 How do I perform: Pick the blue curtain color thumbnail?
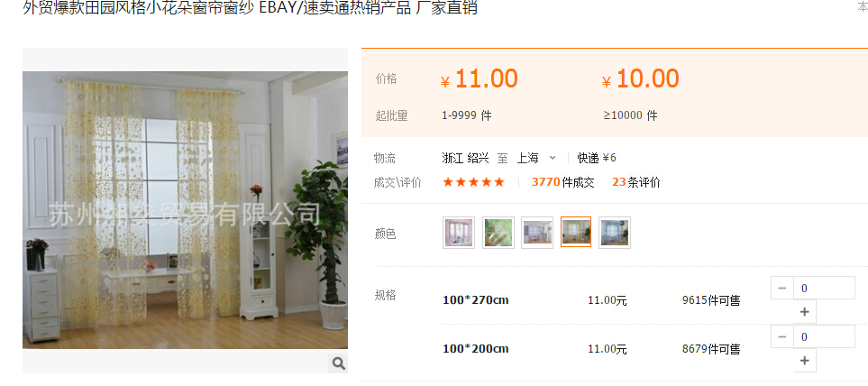tap(615, 233)
